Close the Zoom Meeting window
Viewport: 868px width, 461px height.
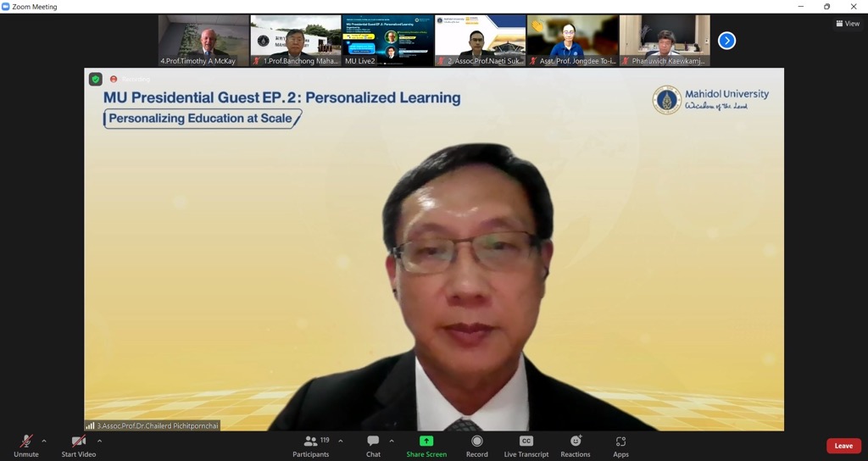853,7
